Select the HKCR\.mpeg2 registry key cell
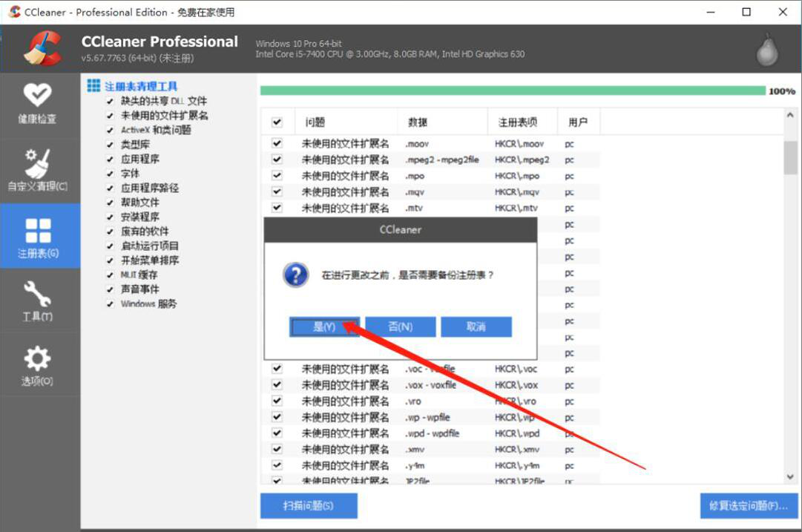802x532 pixels. pyautogui.click(x=522, y=160)
